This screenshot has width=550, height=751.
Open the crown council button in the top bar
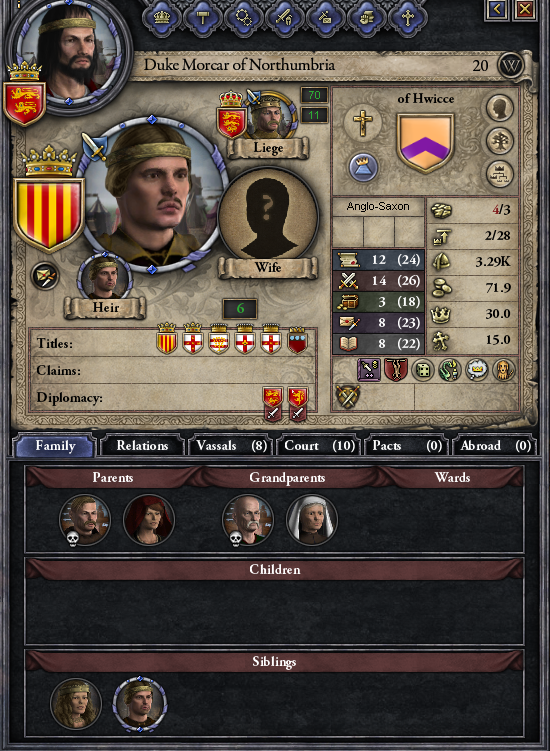(x=161, y=18)
